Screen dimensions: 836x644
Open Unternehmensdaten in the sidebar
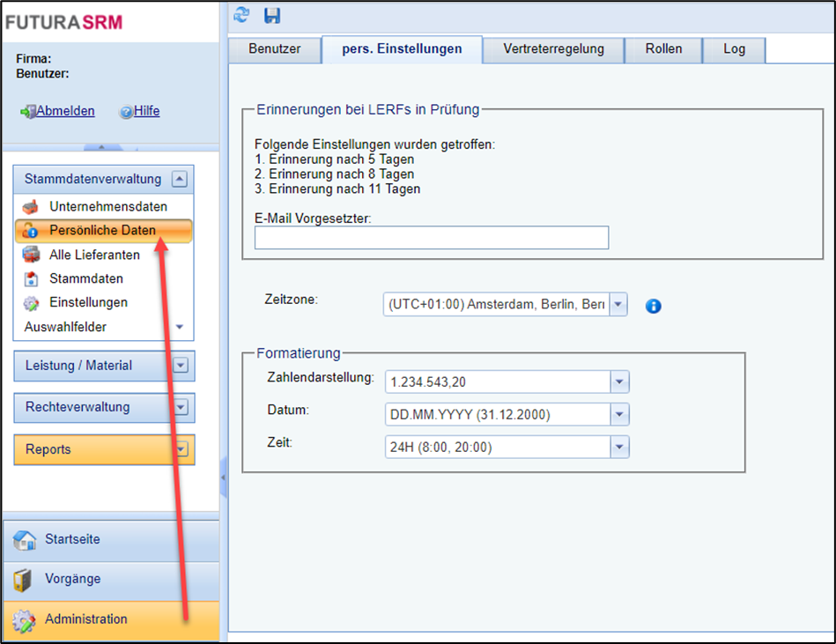coord(107,206)
